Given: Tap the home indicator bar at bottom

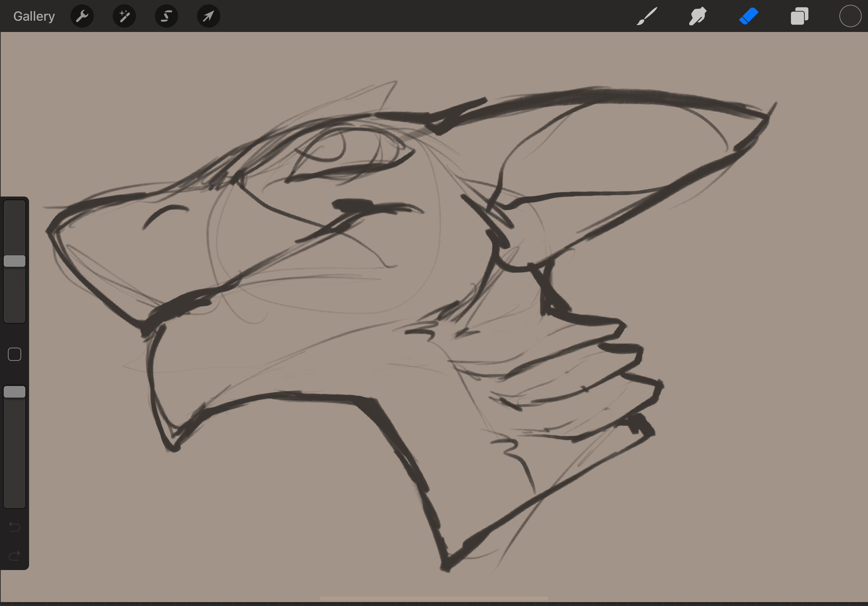Looking at the screenshot, I should click(x=434, y=598).
